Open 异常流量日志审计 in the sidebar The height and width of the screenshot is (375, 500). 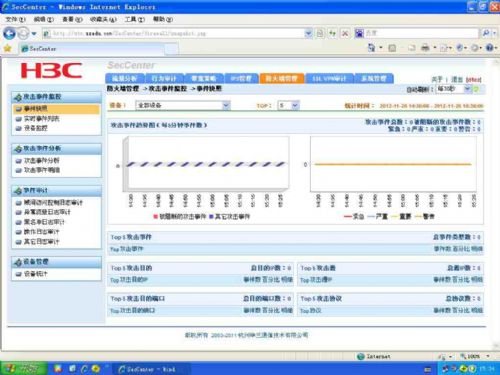[47, 212]
